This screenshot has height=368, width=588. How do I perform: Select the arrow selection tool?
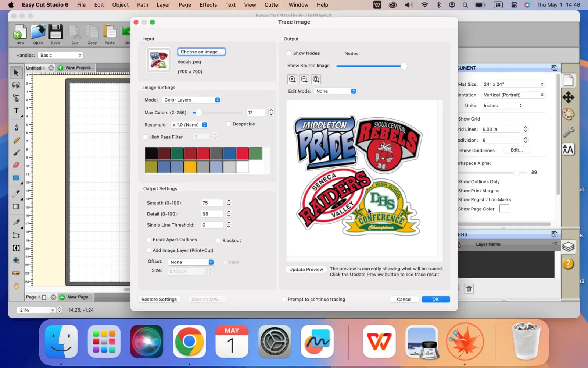16,72
